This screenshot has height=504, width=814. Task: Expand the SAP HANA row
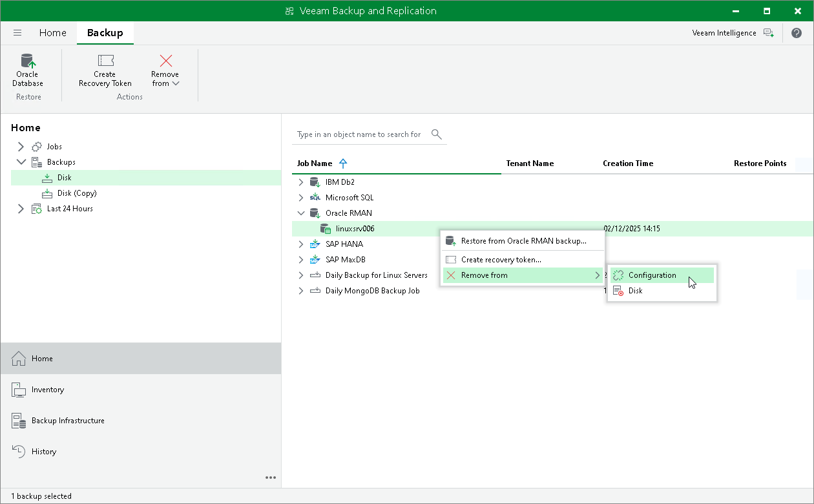tap(300, 244)
